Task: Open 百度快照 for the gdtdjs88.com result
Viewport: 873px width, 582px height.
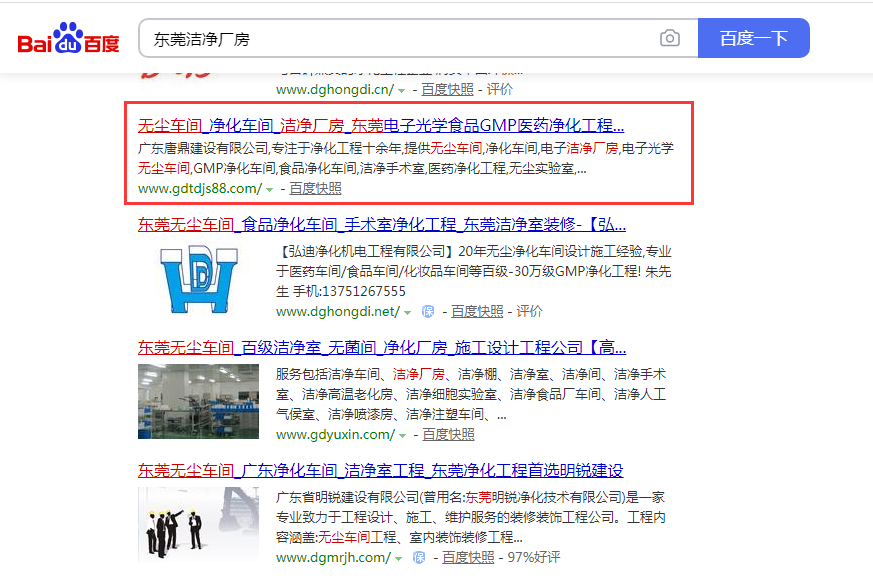Action: 315,188
